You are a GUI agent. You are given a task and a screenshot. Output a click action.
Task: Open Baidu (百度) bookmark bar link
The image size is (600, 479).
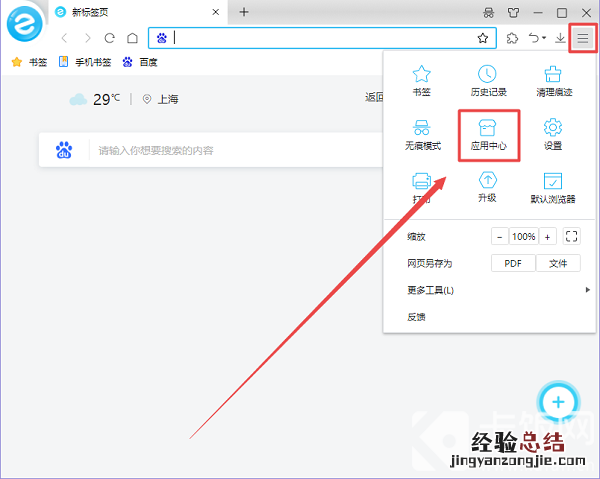pyautogui.click(x=140, y=62)
